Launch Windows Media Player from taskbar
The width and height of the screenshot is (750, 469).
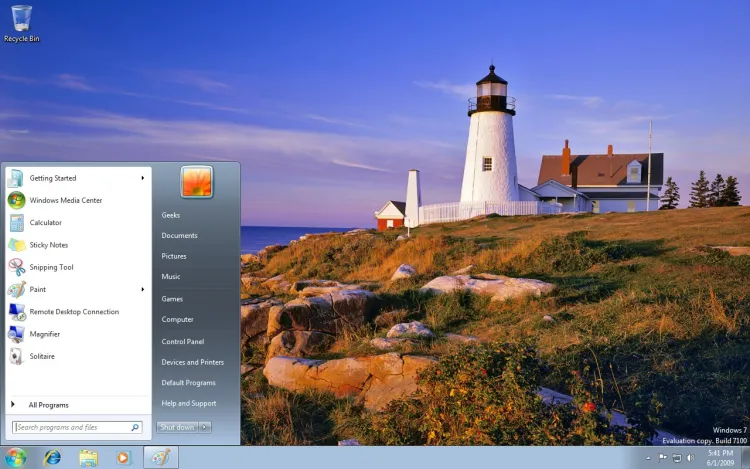click(123, 458)
